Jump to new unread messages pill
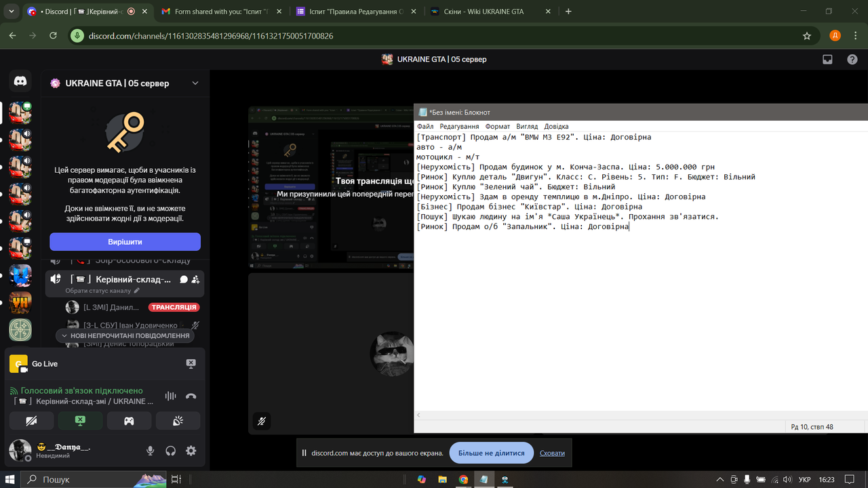Image resolution: width=868 pixels, height=488 pixels. click(125, 335)
